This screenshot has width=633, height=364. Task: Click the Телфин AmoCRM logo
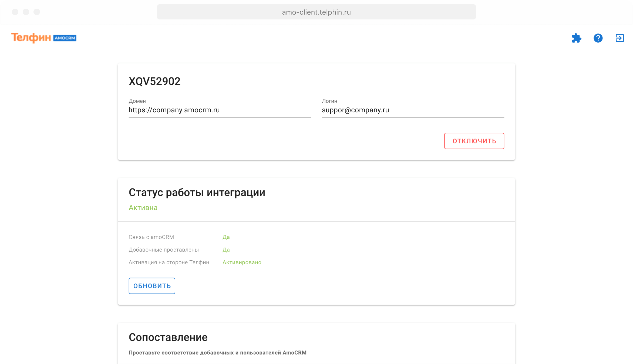pos(44,38)
